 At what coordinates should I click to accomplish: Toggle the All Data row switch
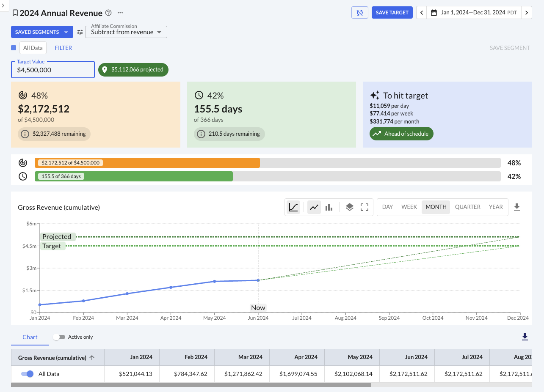(27, 374)
